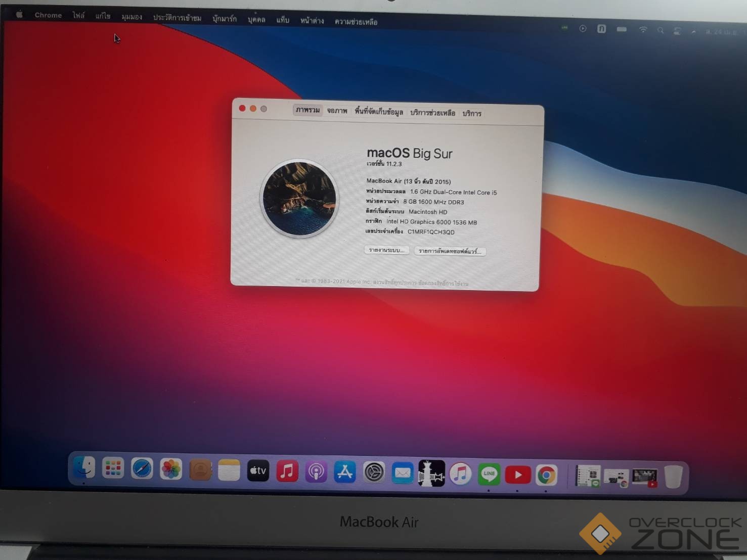Switch to the บริการ tab

472,114
